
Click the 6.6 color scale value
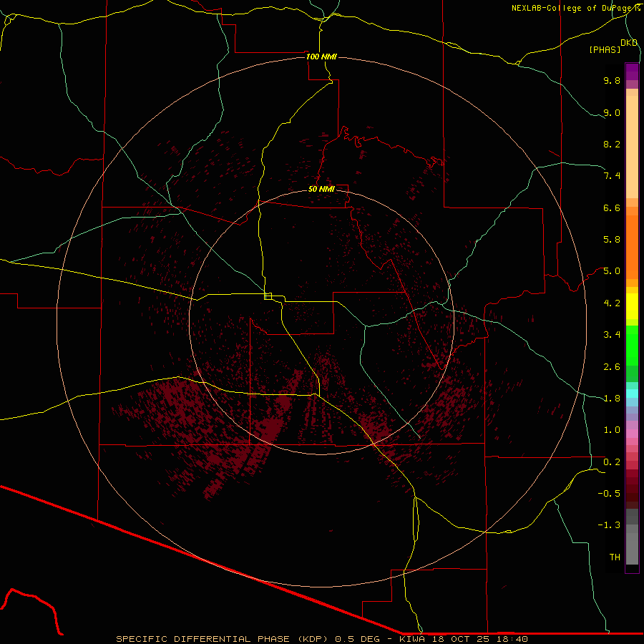click(x=612, y=208)
